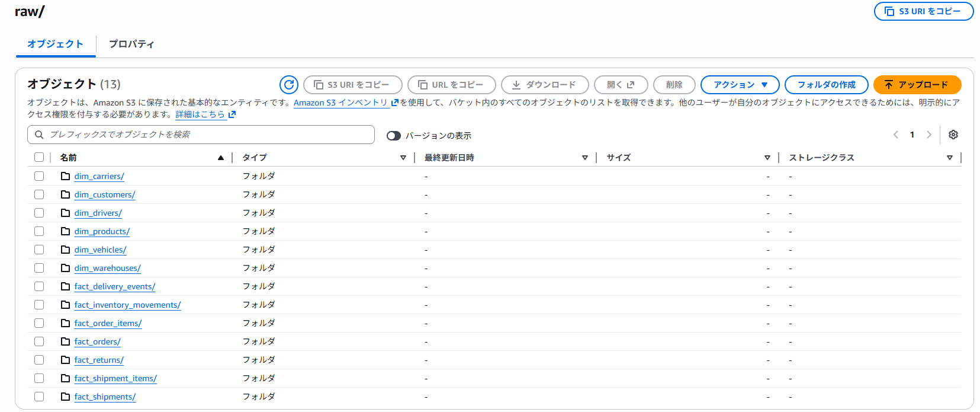
Task: Focus the prefix search input field
Action: point(207,135)
